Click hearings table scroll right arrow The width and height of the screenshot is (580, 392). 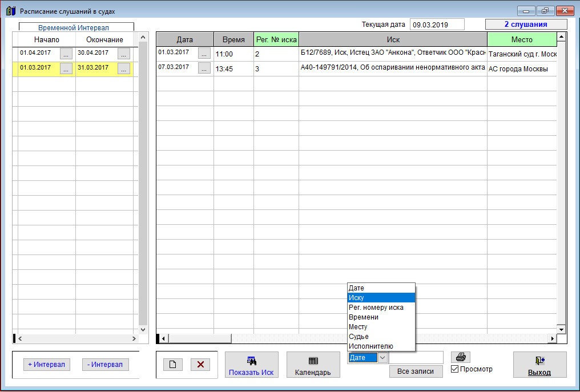(x=552, y=338)
